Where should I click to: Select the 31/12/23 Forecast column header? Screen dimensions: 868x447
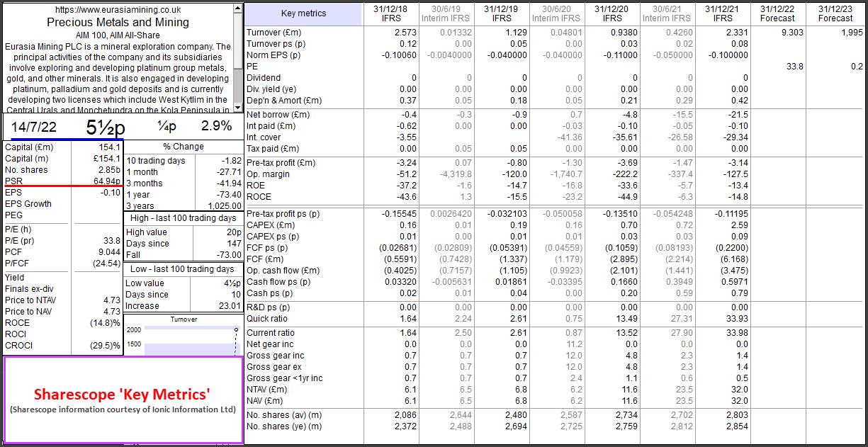835,13
